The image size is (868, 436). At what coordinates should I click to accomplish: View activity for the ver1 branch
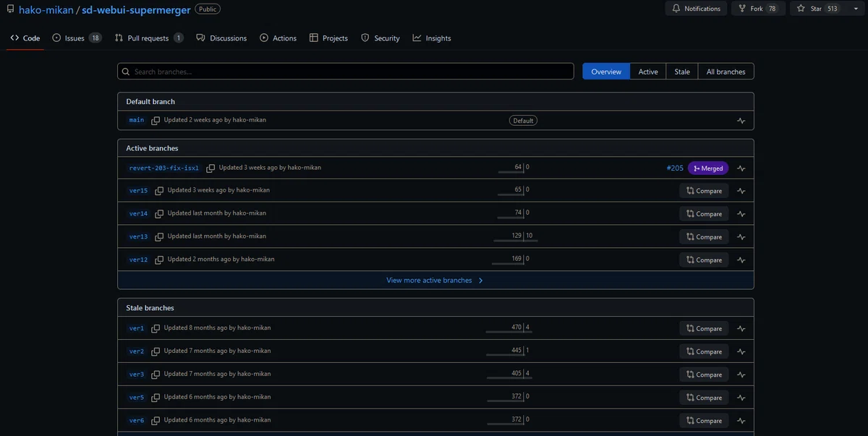741,328
